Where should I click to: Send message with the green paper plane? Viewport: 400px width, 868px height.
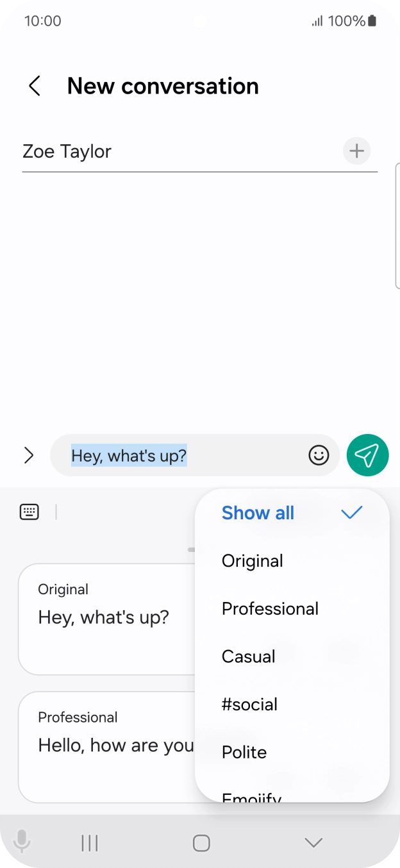367,455
